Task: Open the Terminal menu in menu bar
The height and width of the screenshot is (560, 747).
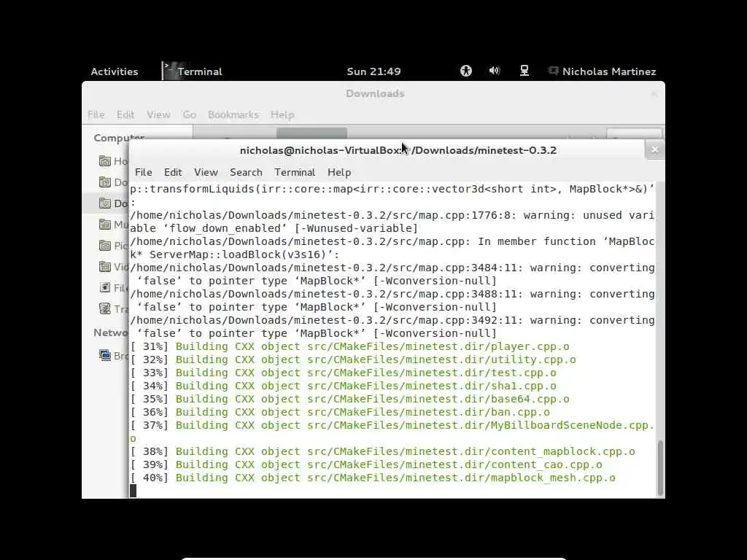Action: tap(295, 172)
